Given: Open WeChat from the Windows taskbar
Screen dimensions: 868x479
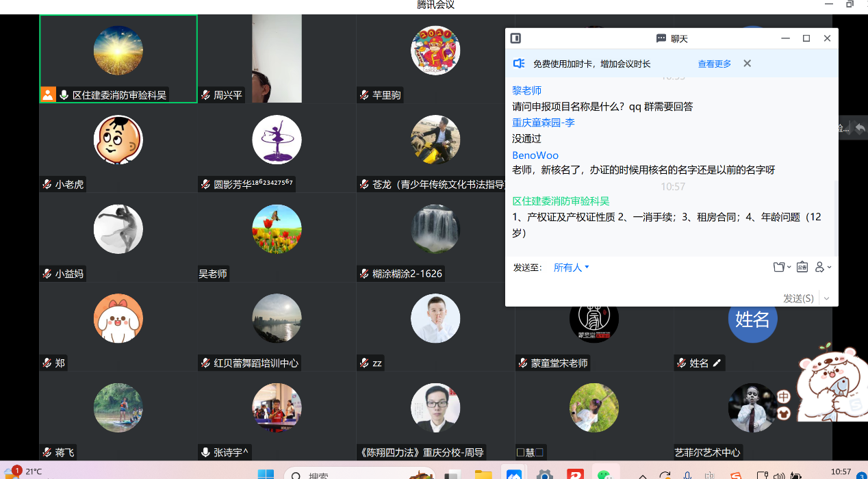Looking at the screenshot, I should coord(604,474).
